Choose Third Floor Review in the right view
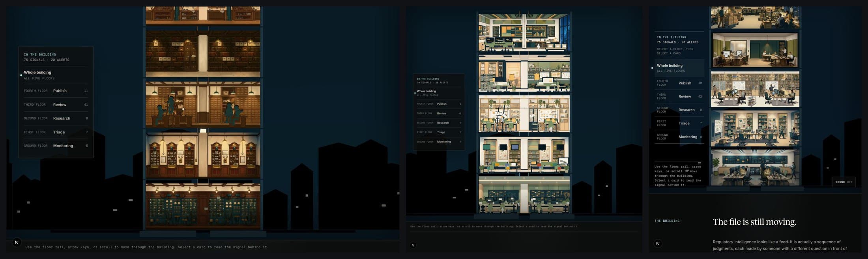The image size is (868, 259). pyautogui.click(x=679, y=96)
